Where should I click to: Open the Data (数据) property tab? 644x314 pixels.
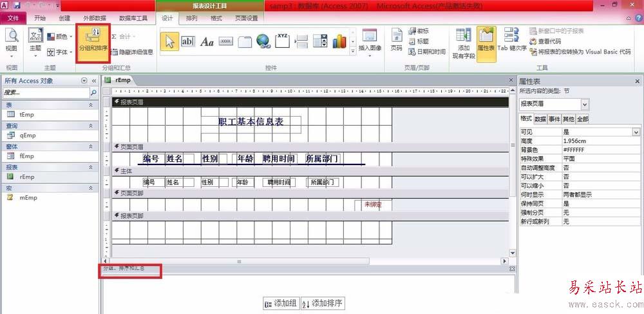(540, 119)
